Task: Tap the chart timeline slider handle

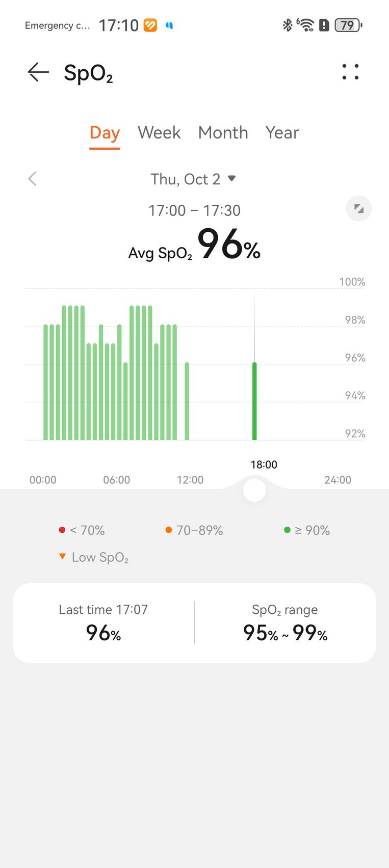Action: click(x=254, y=490)
